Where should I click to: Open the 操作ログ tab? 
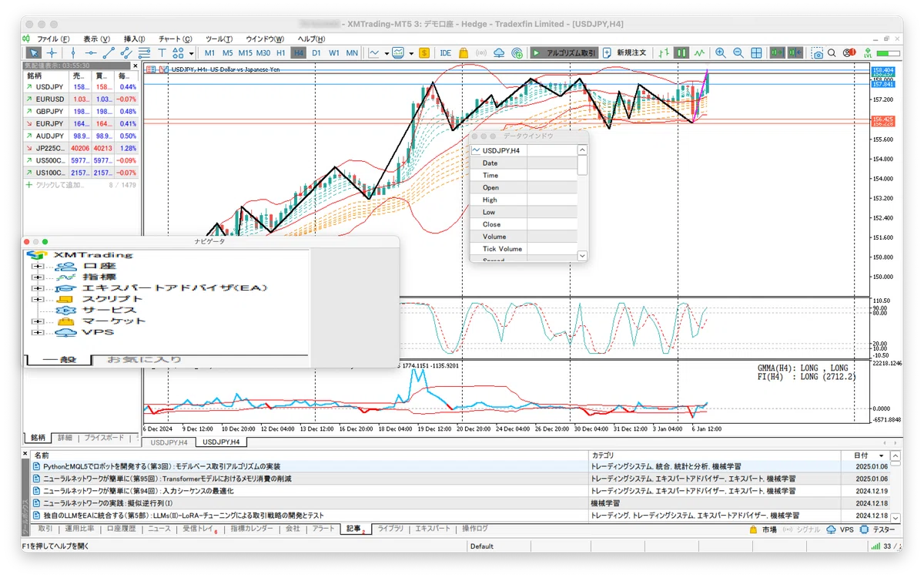point(474,529)
